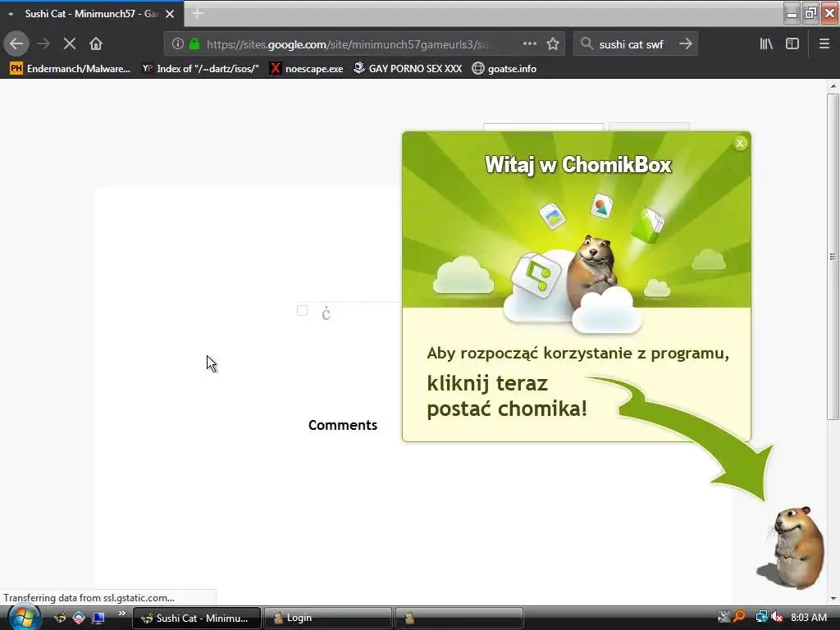
Task: Switch to the Login taskbar window
Action: [328, 619]
